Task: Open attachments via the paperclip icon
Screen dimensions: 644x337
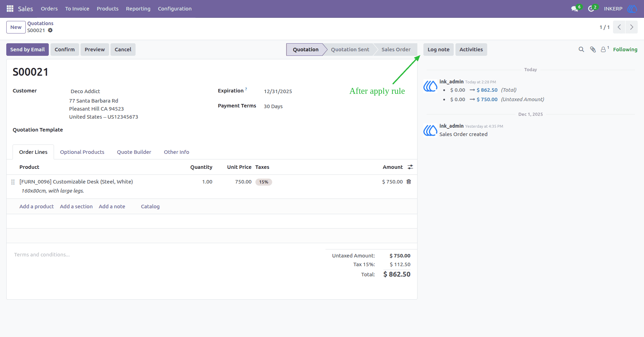Action: pos(593,50)
